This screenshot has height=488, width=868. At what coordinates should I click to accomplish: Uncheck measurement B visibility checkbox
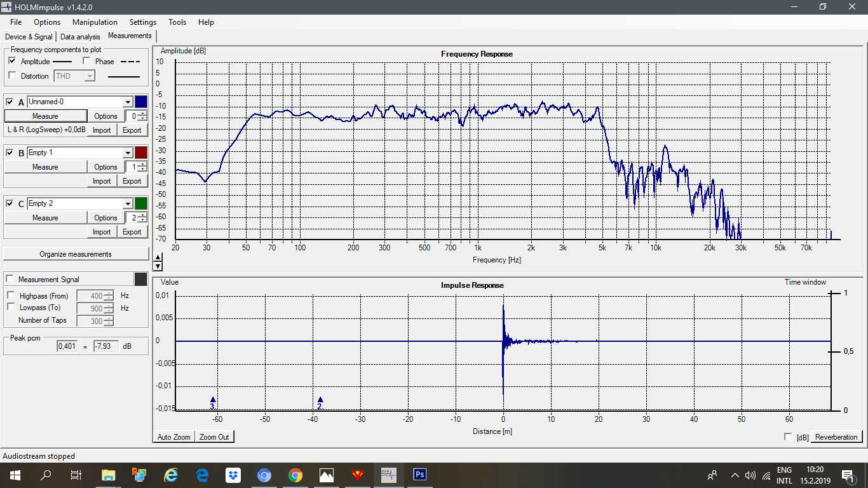pos(10,152)
